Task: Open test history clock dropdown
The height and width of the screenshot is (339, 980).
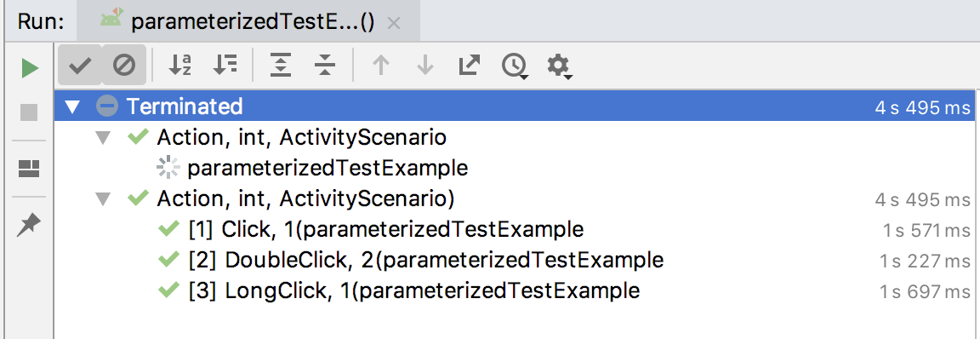Action: point(515,66)
